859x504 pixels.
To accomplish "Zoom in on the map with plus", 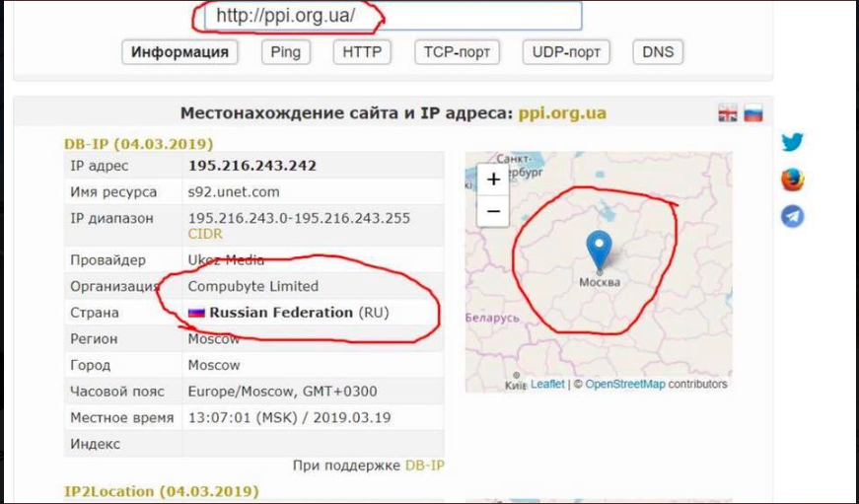I will click(493, 180).
